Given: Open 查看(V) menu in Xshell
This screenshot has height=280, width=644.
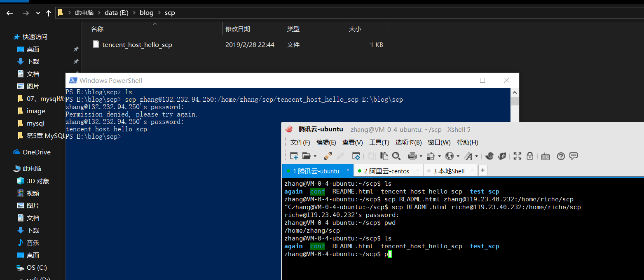Looking at the screenshot, I should (x=353, y=142).
